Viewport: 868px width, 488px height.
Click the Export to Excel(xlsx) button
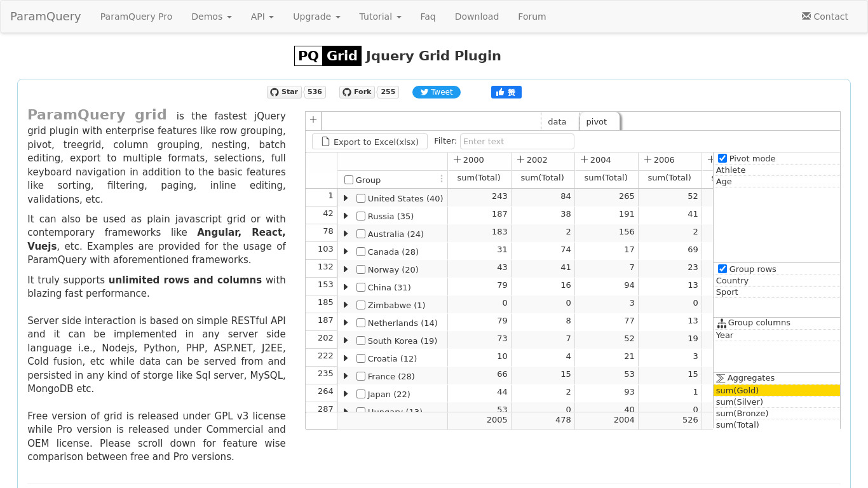370,142
